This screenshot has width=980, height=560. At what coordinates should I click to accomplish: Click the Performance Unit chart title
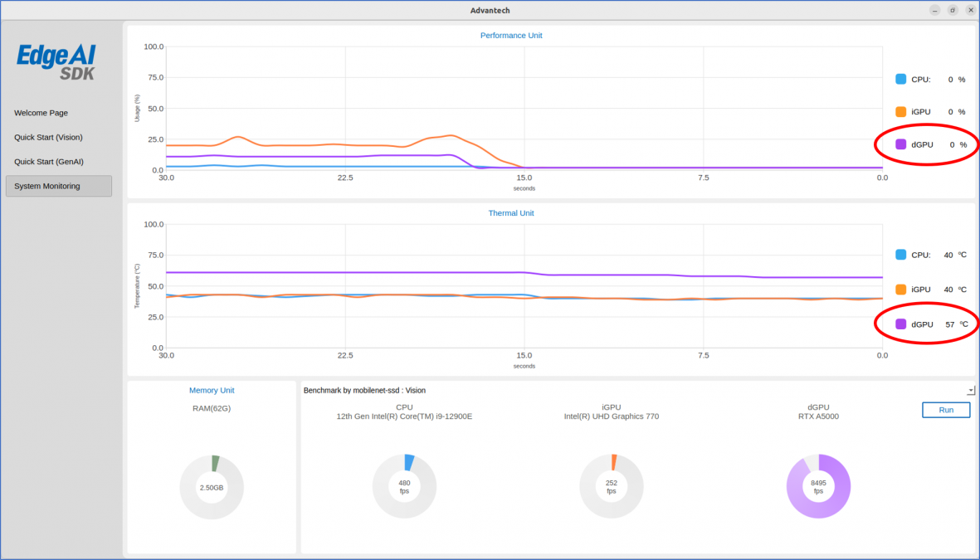pyautogui.click(x=511, y=36)
